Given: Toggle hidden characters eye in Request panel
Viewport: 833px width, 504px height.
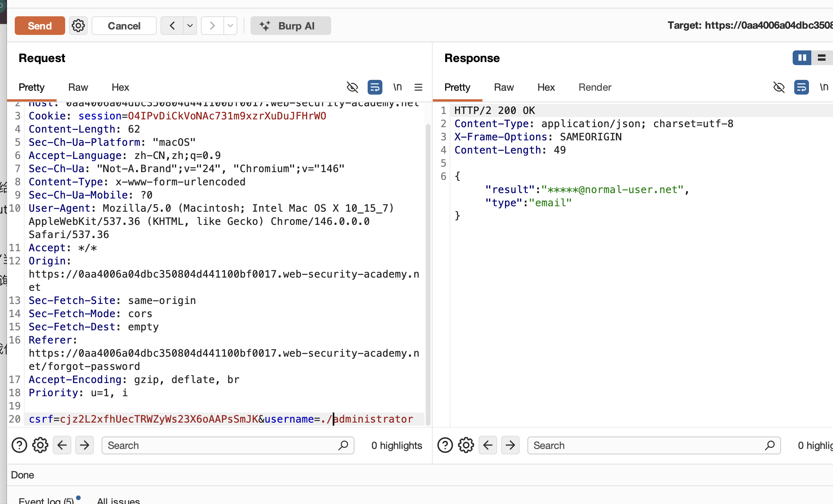Looking at the screenshot, I should click(x=352, y=87).
